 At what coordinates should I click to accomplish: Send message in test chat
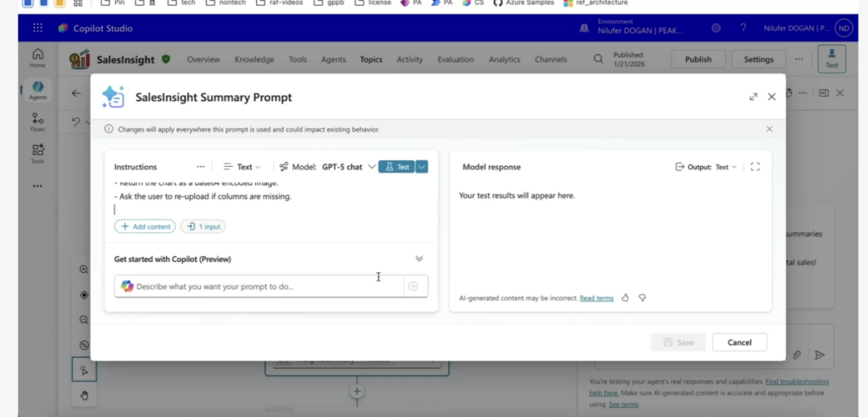pos(820,355)
